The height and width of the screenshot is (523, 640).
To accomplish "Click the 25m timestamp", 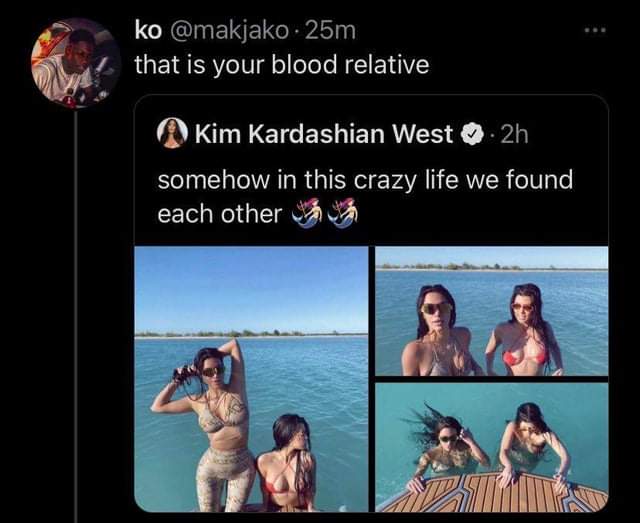I will click(330, 31).
